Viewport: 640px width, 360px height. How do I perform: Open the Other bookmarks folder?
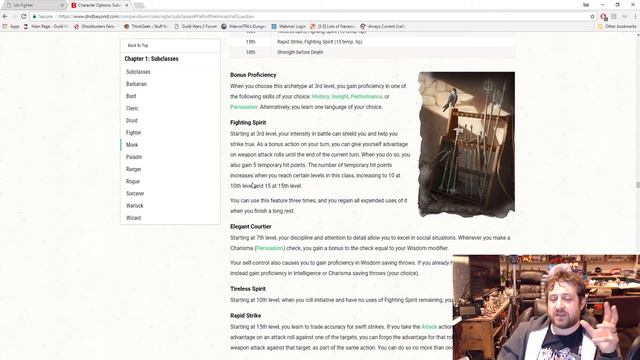click(x=617, y=26)
